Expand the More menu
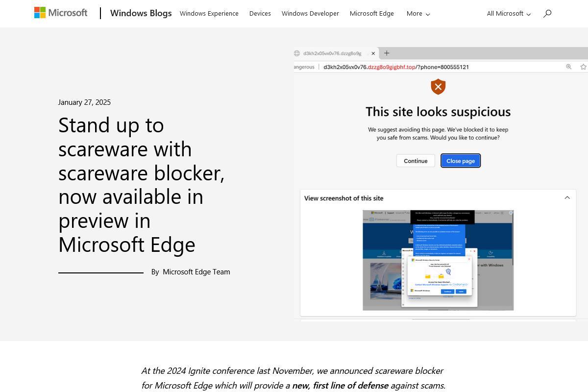The height and width of the screenshot is (392, 588). pyautogui.click(x=418, y=14)
